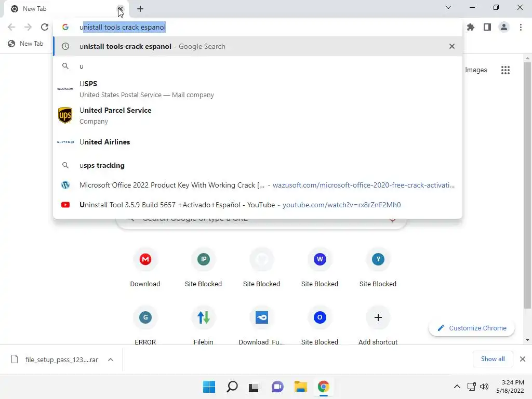532x399 pixels.
Task: Select the usps tracking suggestion
Action: [258, 165]
